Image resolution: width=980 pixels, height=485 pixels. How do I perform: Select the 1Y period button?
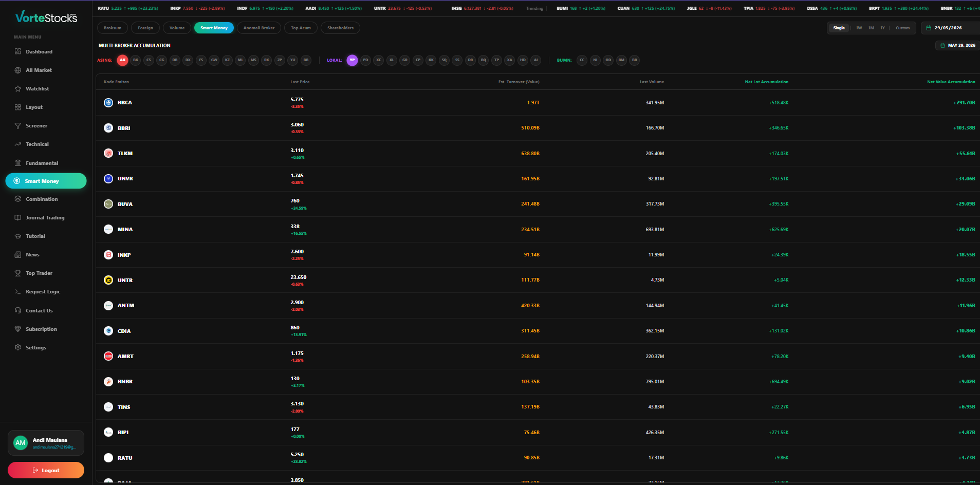(x=882, y=28)
